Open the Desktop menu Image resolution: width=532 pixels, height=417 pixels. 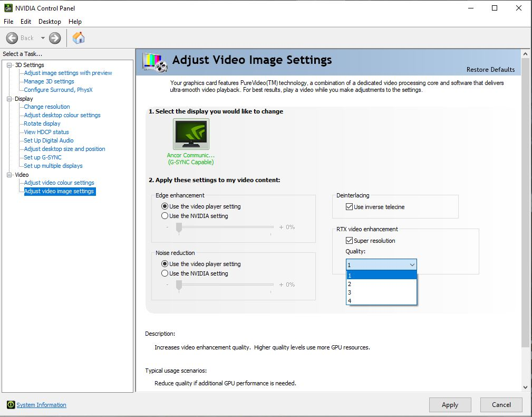[x=50, y=22]
